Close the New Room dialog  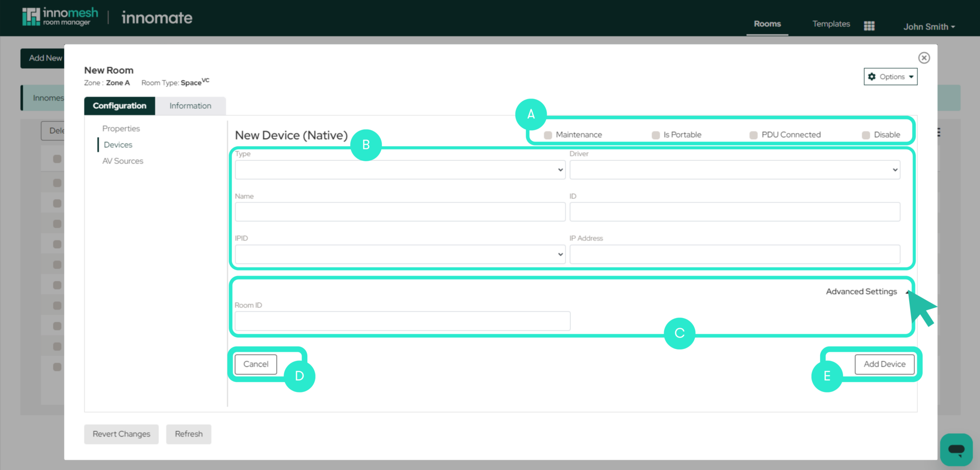tap(924, 57)
